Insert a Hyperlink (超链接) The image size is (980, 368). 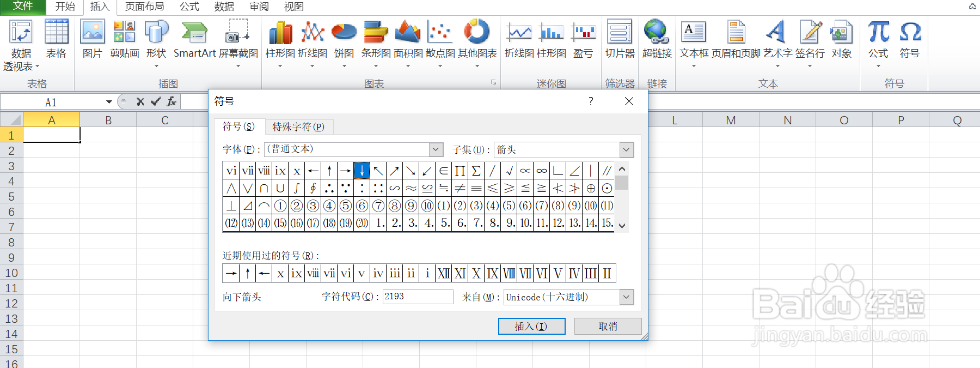[x=657, y=39]
